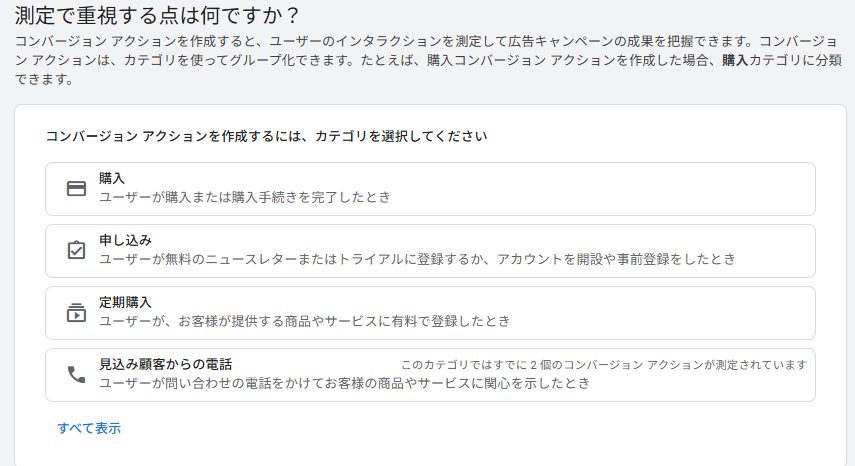This screenshot has height=466, width=855.
Task: Click the subscription icon for 定期購入
Action: point(76,313)
